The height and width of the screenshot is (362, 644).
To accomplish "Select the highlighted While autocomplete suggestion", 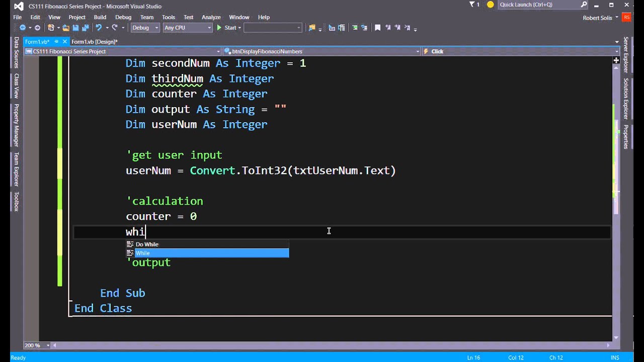I will [x=207, y=253].
